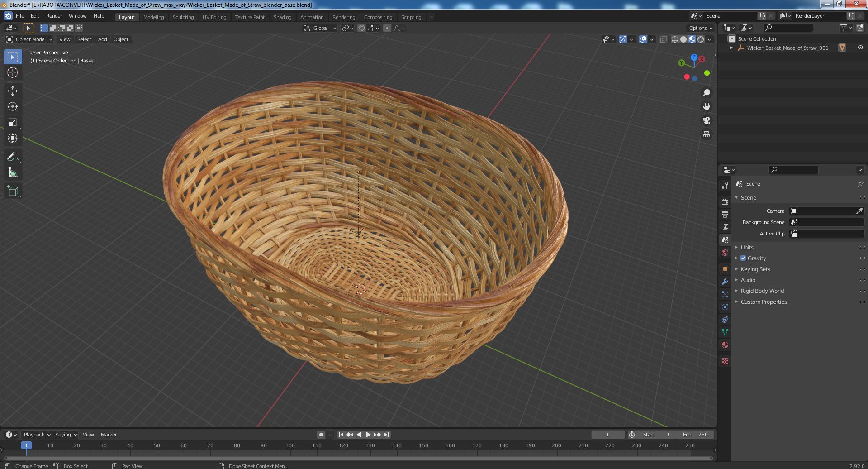Switch to the UV Editing workspace tab

click(x=214, y=17)
